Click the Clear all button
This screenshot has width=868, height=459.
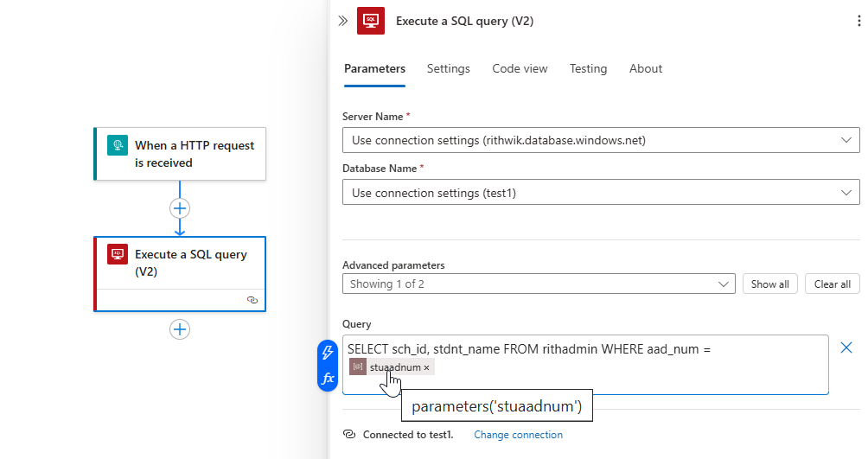(x=832, y=284)
